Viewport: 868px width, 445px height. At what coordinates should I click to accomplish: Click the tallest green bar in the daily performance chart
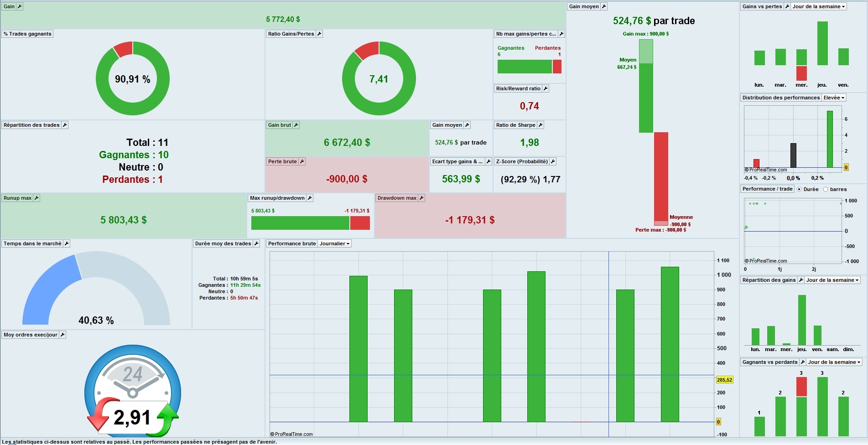670,344
